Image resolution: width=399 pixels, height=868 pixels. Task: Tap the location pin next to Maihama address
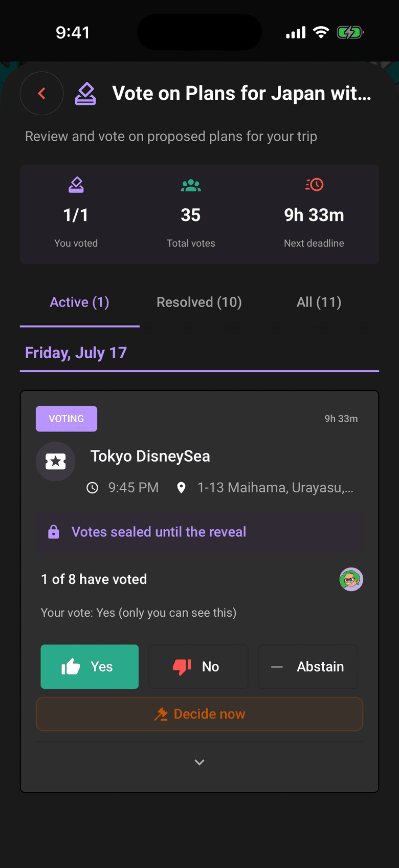[x=181, y=488]
